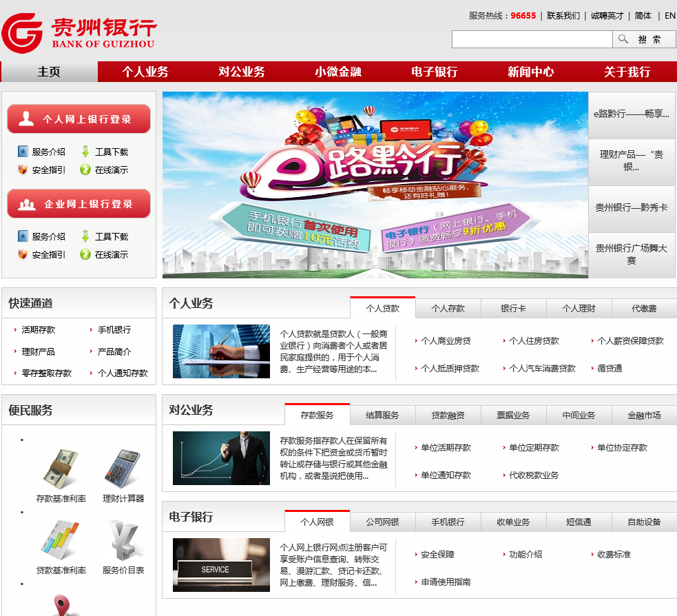This screenshot has width=677, height=616.
Task: Click the 个人网上银行登录 button
Action: [x=79, y=119]
